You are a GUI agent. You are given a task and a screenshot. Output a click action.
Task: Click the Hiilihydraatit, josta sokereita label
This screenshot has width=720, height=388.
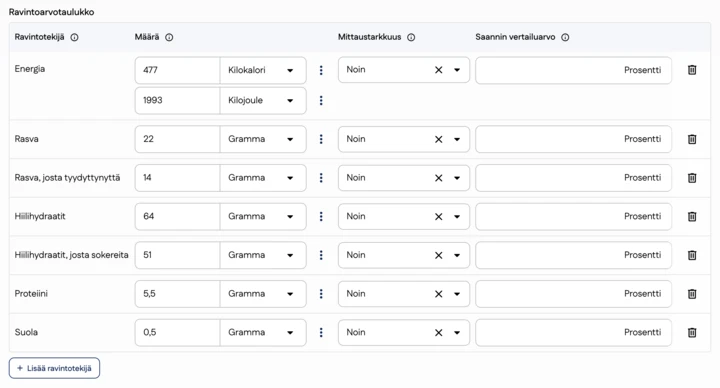point(72,255)
